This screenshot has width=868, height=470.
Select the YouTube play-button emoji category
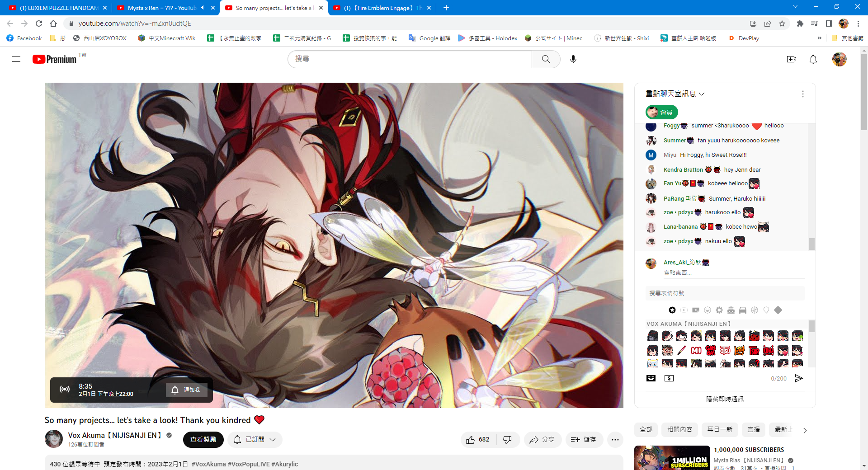[x=684, y=310]
